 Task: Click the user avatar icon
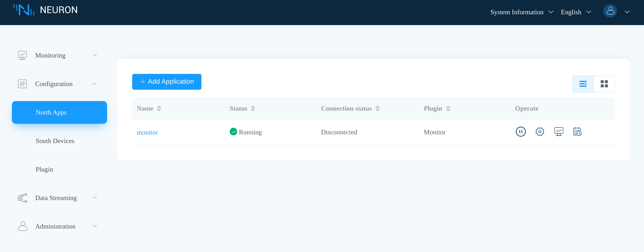pos(610,11)
